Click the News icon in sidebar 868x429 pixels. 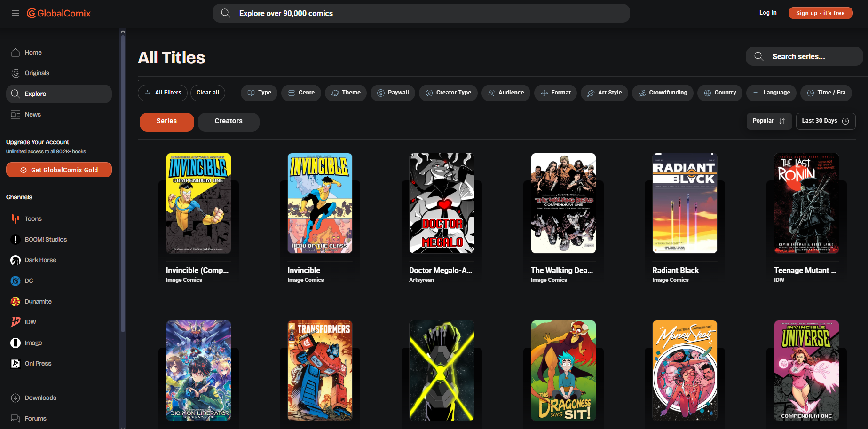pyautogui.click(x=16, y=115)
